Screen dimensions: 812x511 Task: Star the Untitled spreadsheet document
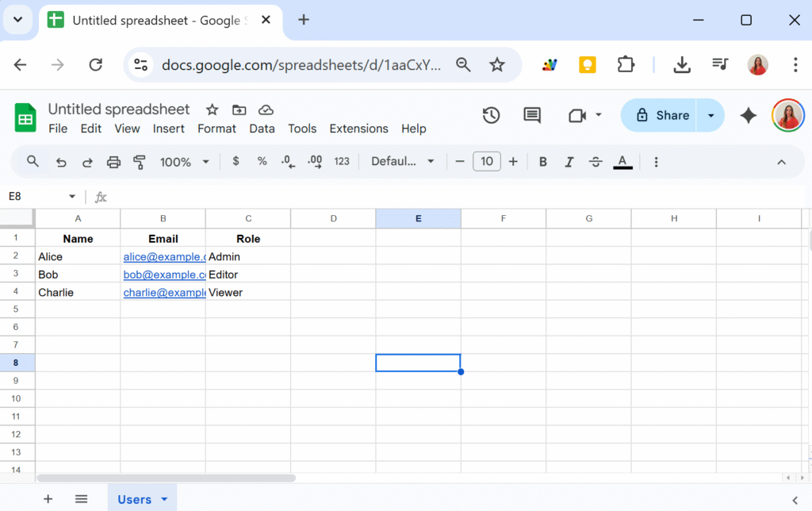pyautogui.click(x=212, y=109)
